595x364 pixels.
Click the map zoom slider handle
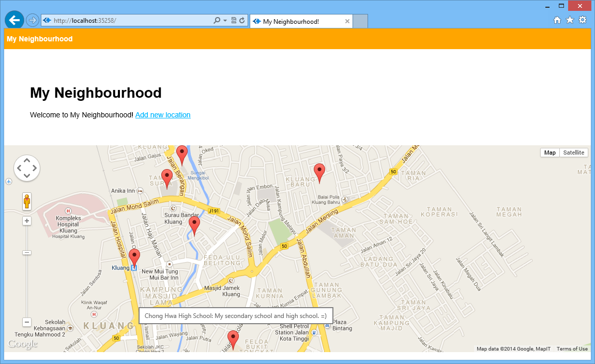(x=27, y=252)
